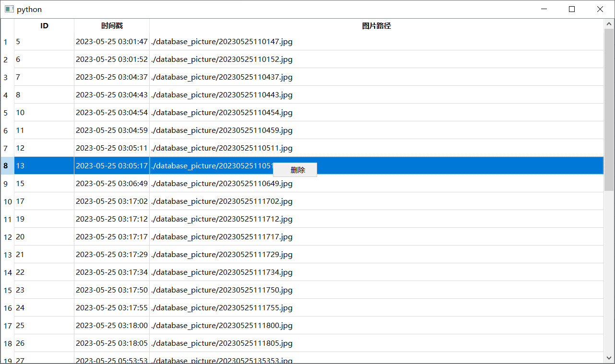This screenshot has width=615, height=364.
Task: Select row header number 16
Action: 7,308
